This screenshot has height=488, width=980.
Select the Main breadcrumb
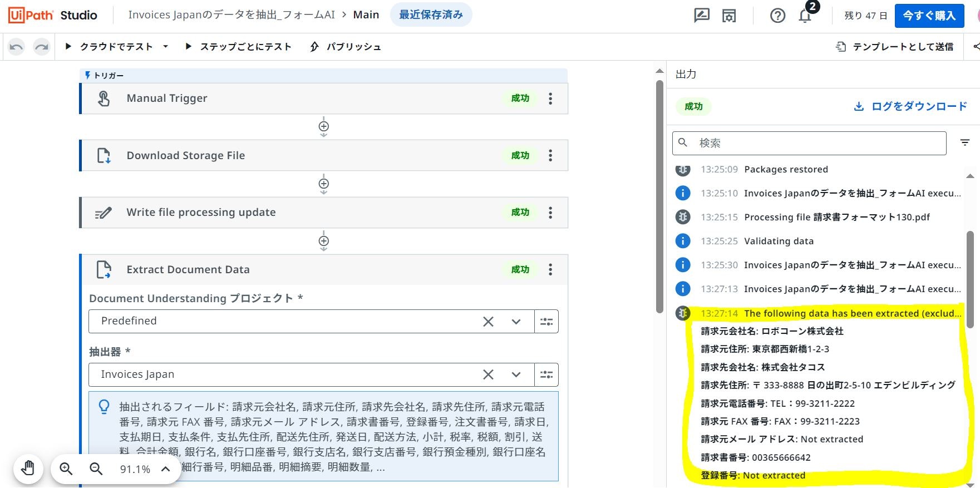click(366, 15)
